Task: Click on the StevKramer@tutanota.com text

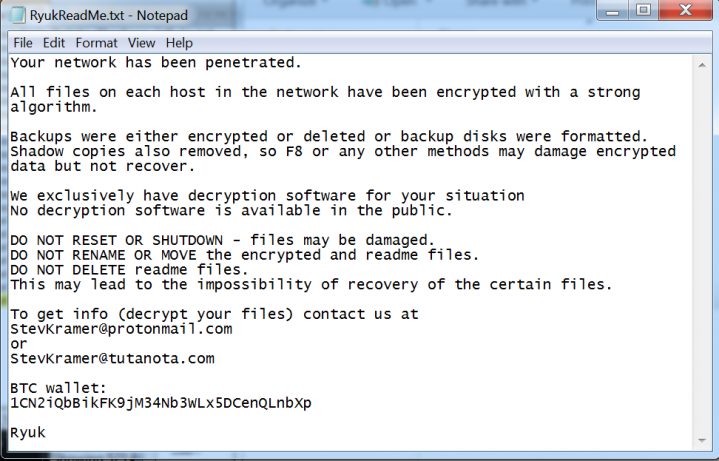Action: [112, 358]
